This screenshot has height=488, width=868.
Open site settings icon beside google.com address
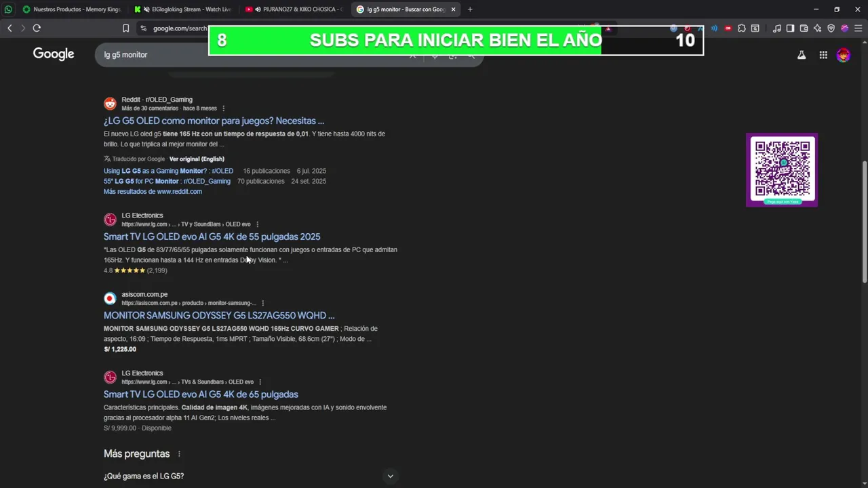click(x=143, y=28)
